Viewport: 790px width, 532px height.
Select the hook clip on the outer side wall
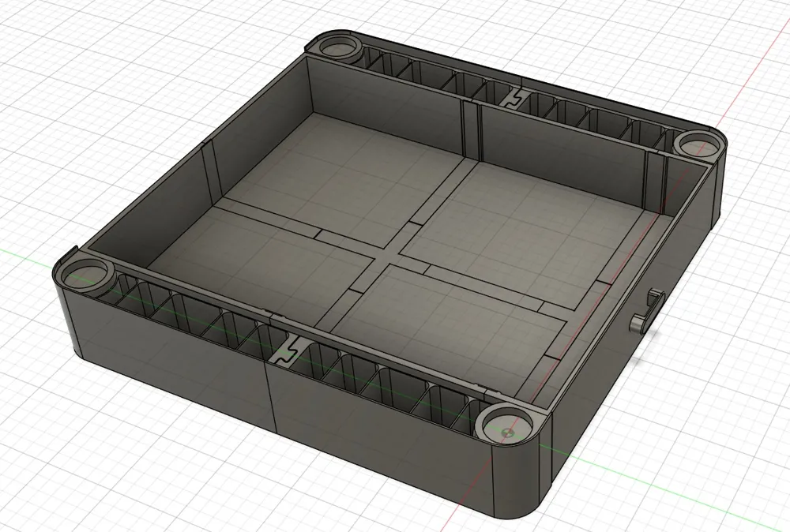pyautogui.click(x=647, y=312)
